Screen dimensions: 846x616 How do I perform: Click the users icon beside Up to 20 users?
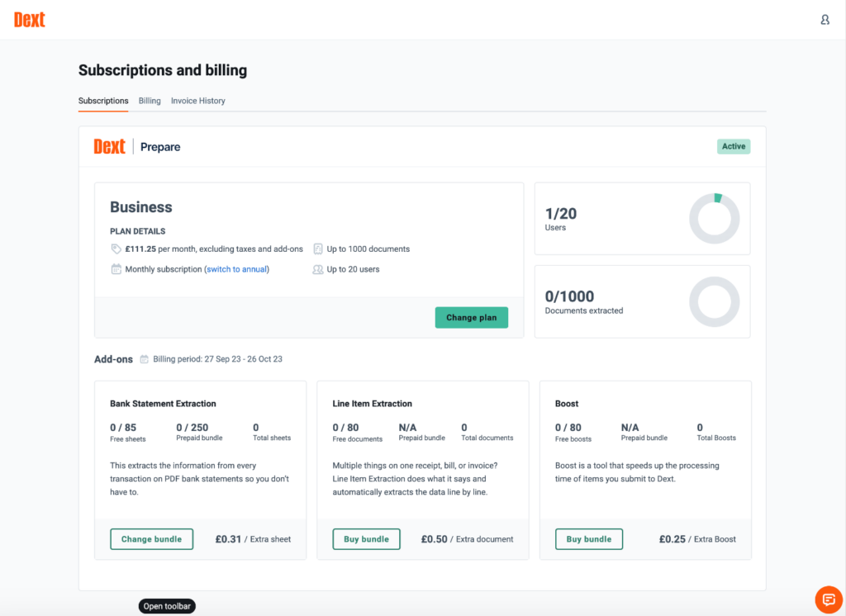point(318,269)
